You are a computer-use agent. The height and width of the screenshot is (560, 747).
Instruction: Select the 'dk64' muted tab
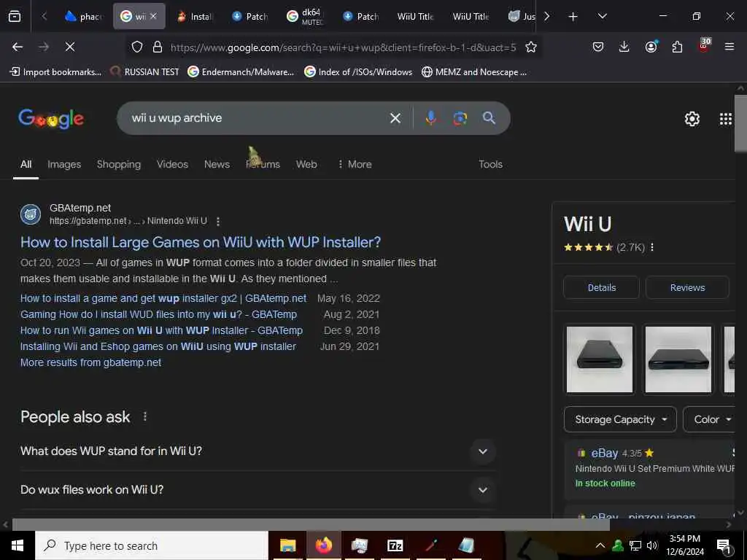pos(306,17)
